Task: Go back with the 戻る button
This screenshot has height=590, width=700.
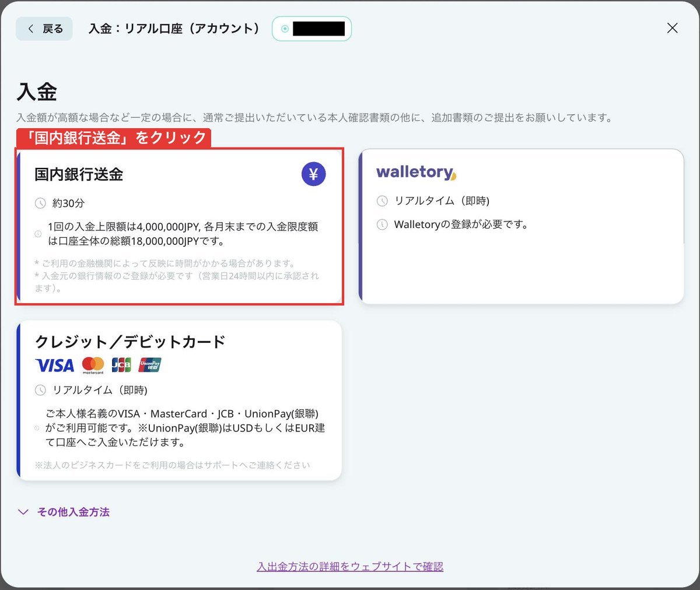Action: (x=44, y=29)
